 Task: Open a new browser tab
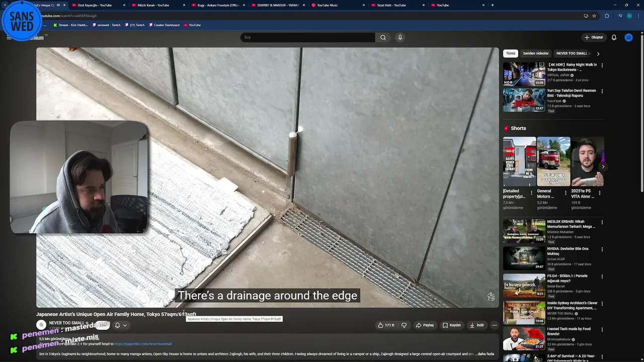pyautogui.click(x=492, y=5)
